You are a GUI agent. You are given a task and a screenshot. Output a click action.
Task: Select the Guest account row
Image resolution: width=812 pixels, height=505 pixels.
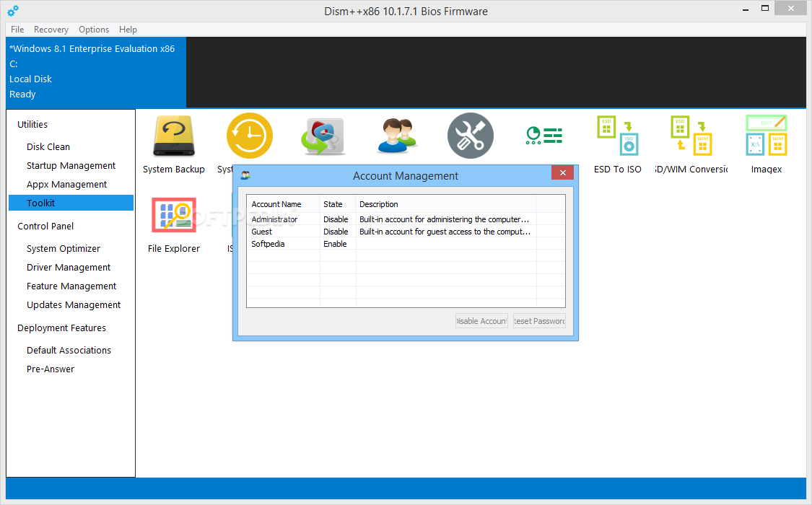406,232
